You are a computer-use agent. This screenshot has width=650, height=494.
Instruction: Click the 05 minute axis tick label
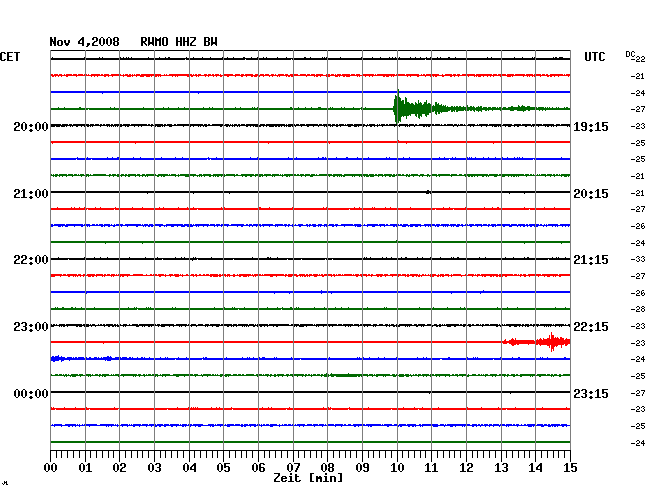(223, 468)
